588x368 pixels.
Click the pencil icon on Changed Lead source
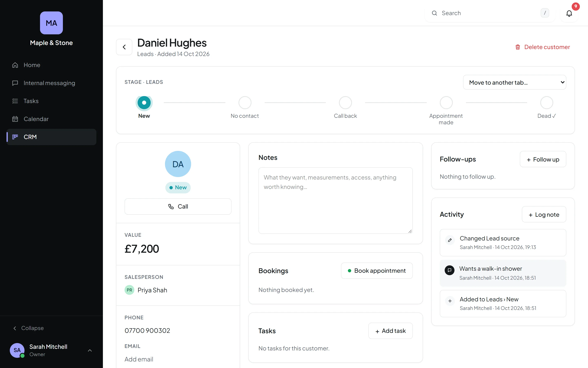450,240
